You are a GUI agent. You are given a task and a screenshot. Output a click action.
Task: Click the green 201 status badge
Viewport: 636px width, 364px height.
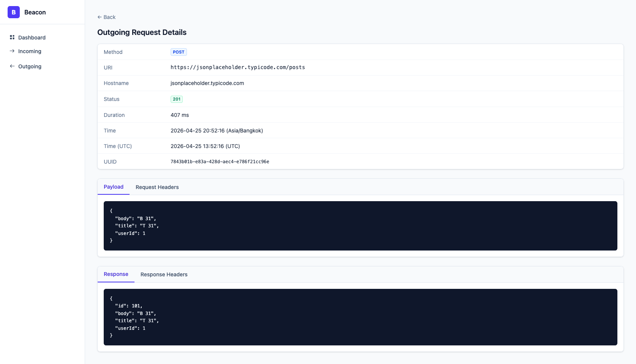pos(177,99)
